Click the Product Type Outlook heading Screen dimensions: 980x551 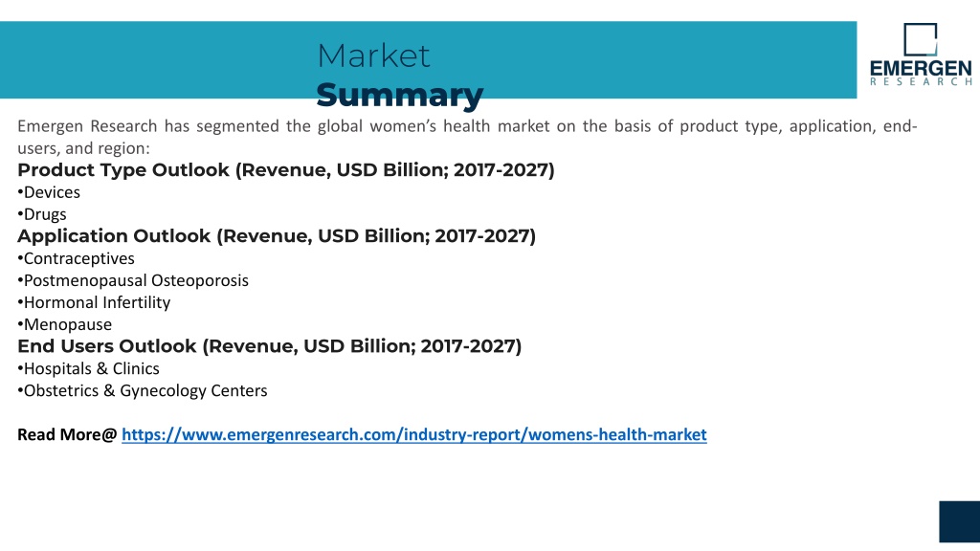tap(285, 170)
